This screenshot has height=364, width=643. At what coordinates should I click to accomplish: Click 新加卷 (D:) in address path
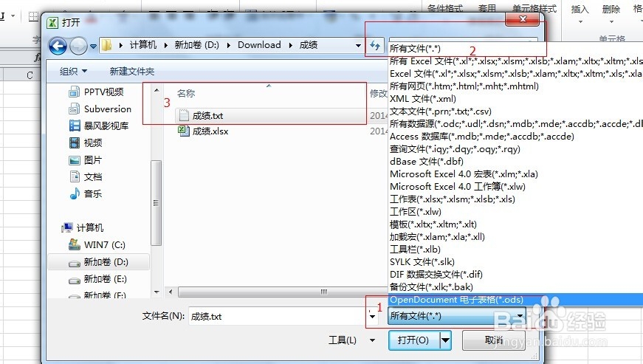[x=197, y=45]
